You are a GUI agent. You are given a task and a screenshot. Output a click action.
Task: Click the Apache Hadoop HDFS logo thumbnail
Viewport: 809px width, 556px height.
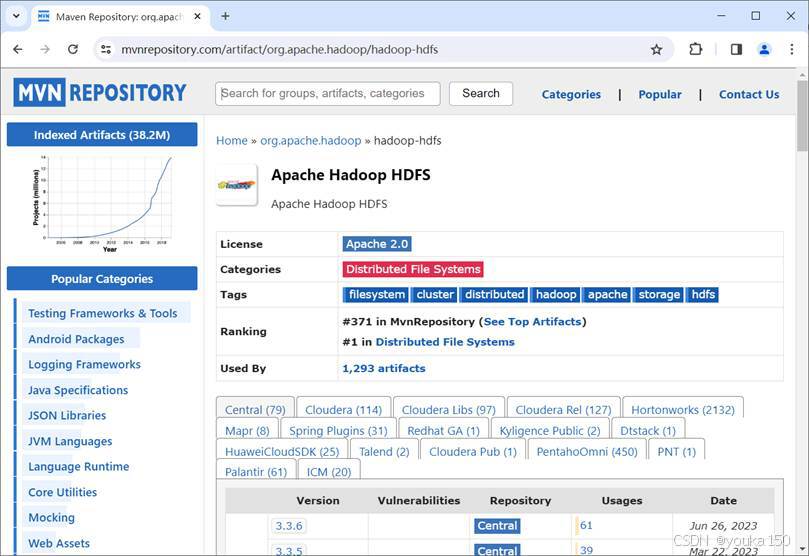click(236, 185)
